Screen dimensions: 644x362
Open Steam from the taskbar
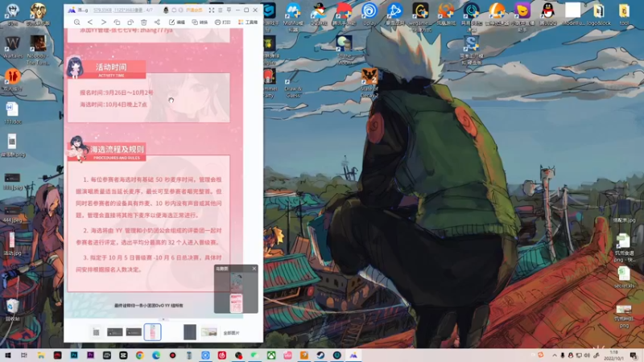pyautogui.click(x=320, y=356)
